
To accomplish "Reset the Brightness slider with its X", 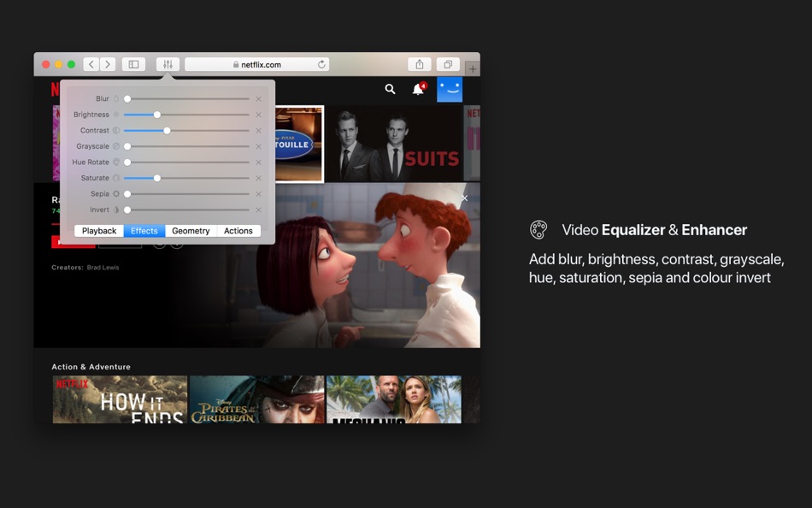I will point(258,115).
